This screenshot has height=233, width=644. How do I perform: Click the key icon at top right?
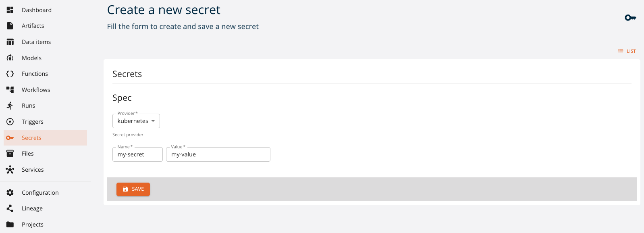[x=630, y=17]
